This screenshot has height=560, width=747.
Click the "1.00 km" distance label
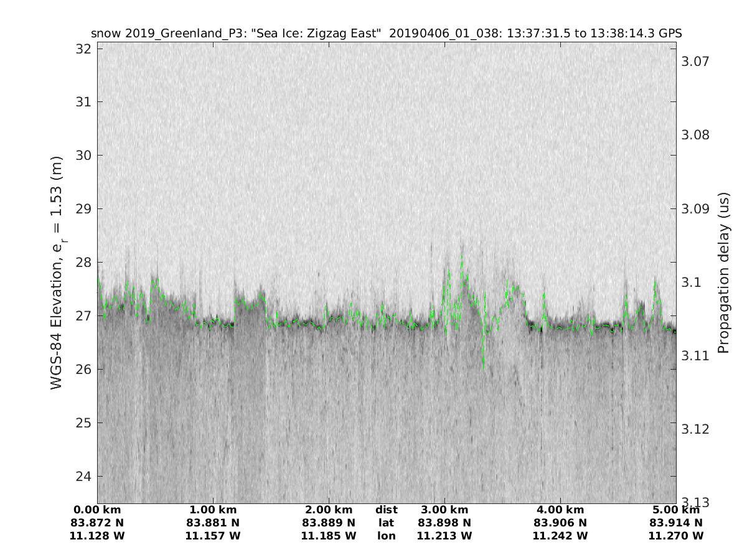(213, 510)
